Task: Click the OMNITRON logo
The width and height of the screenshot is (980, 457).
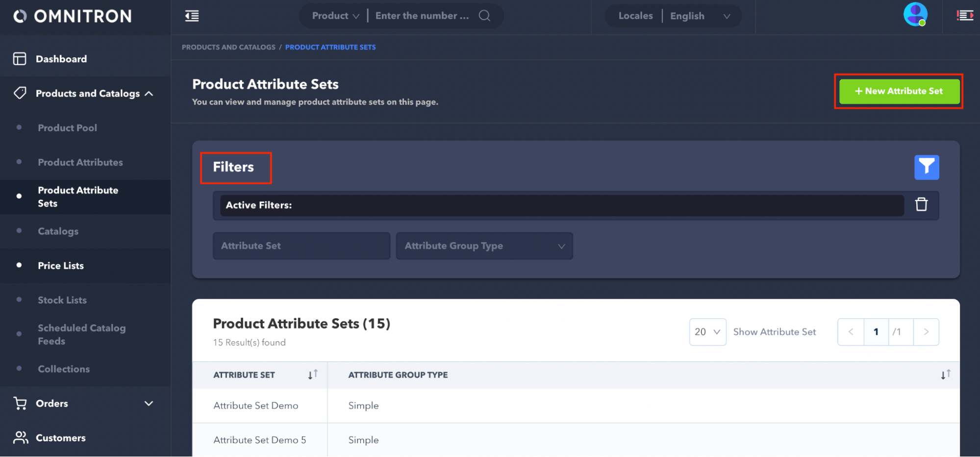Action: pos(73,16)
